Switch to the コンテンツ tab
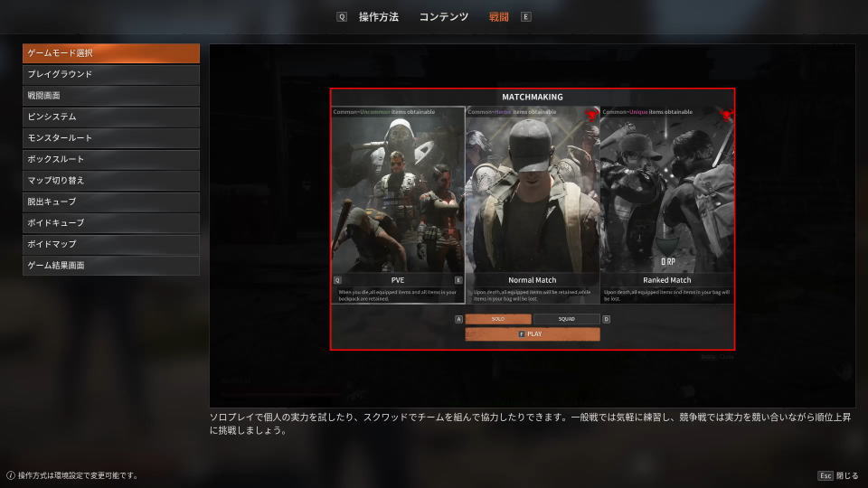The width and height of the screenshot is (868, 488). pyautogui.click(x=443, y=17)
